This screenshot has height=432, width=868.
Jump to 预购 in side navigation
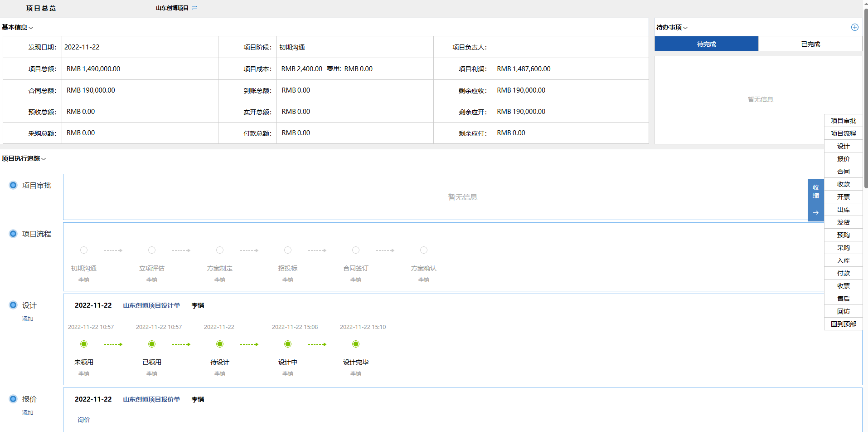coord(843,235)
